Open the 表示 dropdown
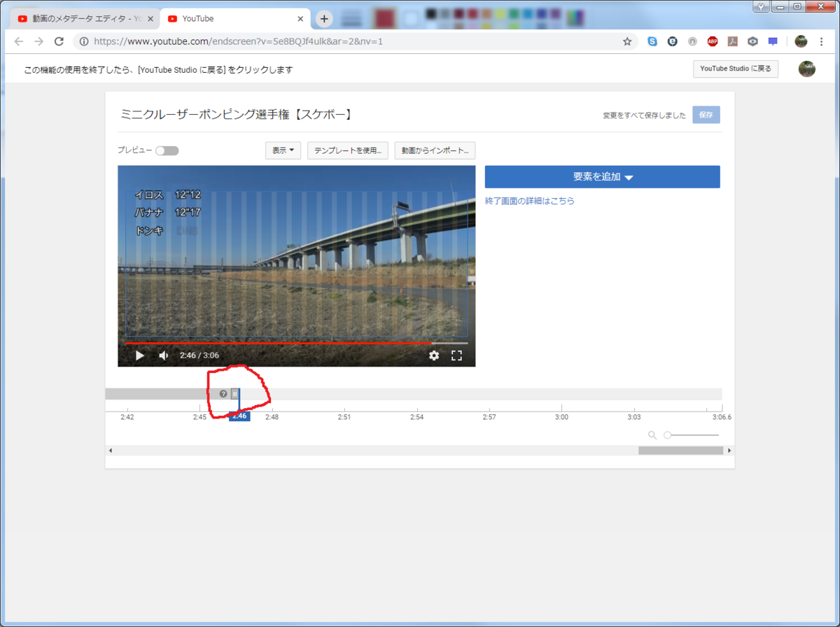Screen dimensions: 840x627 click(283, 150)
